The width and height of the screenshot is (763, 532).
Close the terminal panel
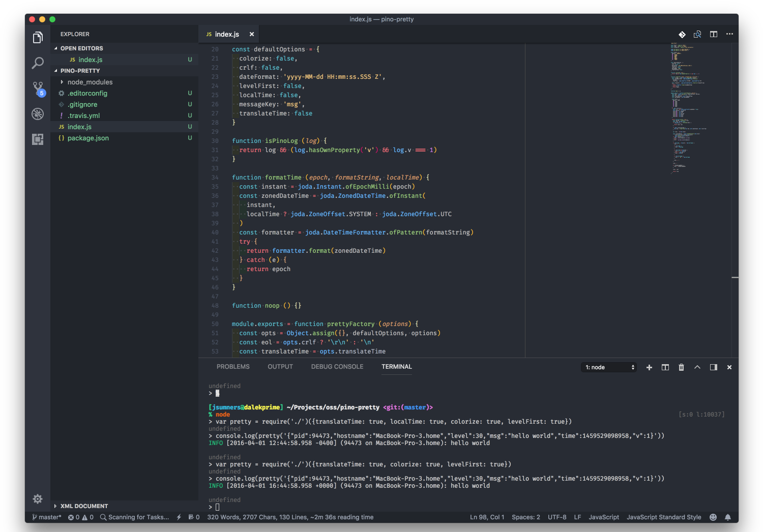coord(729,367)
